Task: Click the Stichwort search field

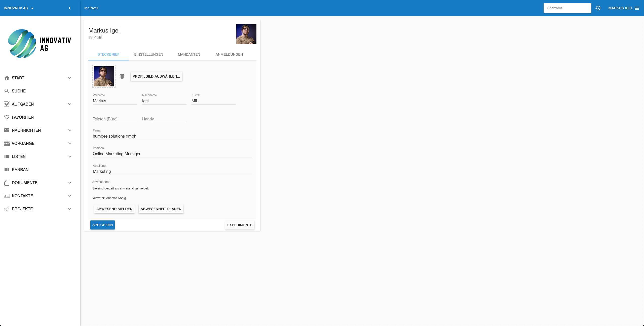Action: point(567,8)
